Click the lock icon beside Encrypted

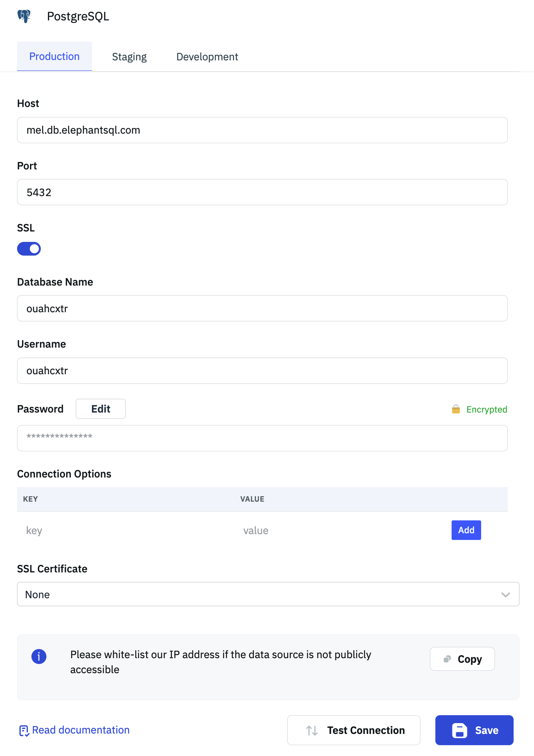(x=456, y=409)
